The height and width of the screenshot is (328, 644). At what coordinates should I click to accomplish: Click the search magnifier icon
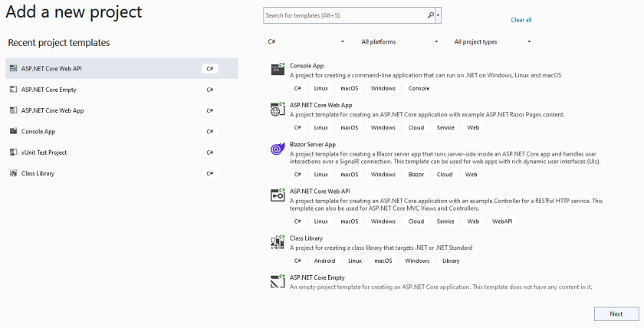(430, 15)
